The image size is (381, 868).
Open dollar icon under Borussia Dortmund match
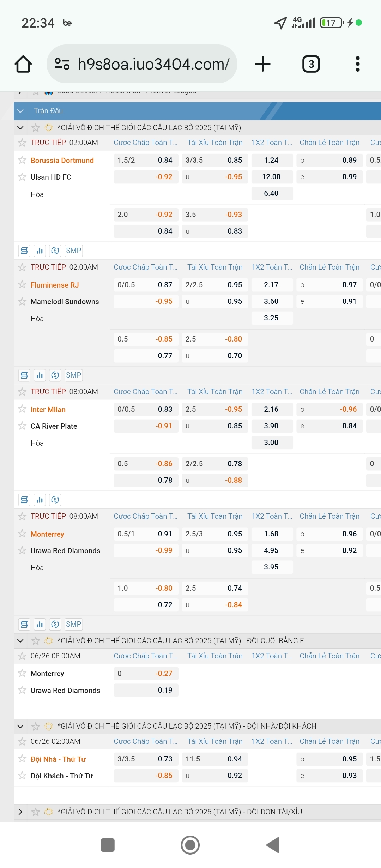pyautogui.click(x=55, y=251)
